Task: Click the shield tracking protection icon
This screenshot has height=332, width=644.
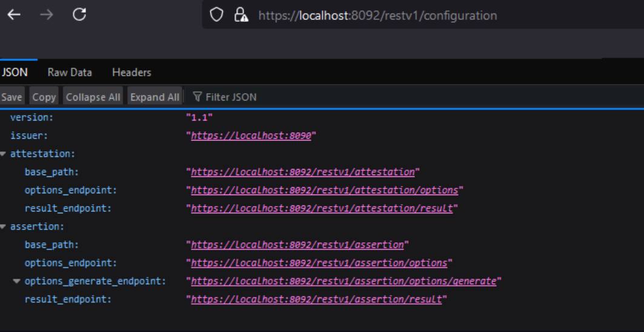Action: [216, 15]
